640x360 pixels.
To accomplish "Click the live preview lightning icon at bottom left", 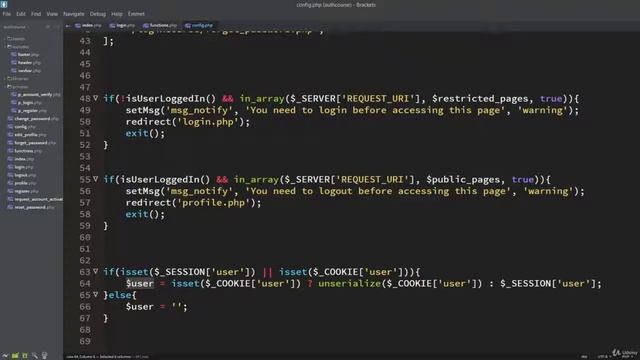I will pyautogui.click(x=5, y=356).
